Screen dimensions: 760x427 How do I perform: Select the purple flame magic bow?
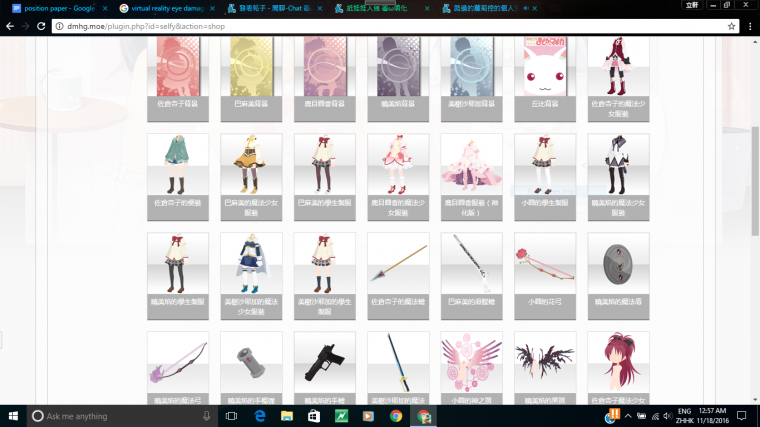(x=178, y=368)
